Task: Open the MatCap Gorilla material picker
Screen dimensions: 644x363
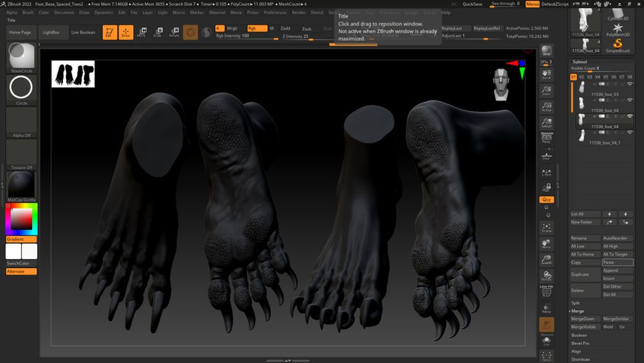Action: [21, 186]
